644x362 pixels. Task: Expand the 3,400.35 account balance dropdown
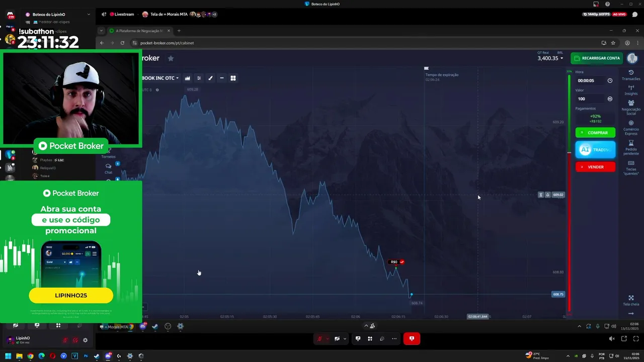[550, 58]
